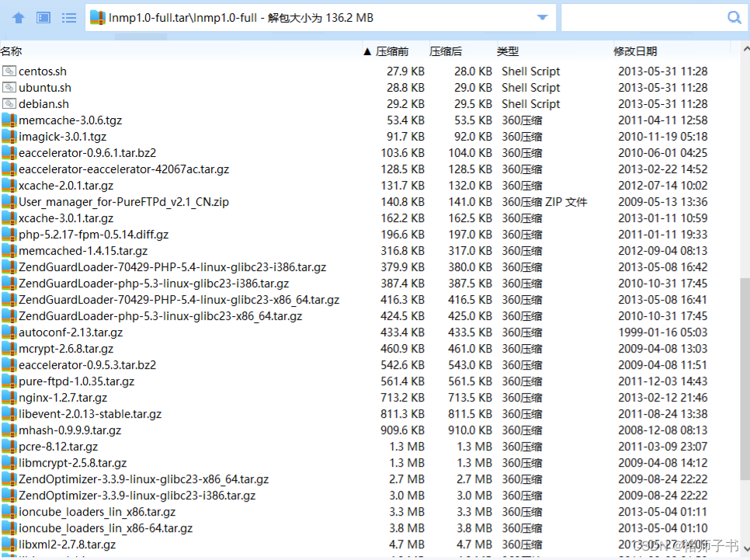
Task: Sort by the 压缩后 column header
Action: coord(446,51)
